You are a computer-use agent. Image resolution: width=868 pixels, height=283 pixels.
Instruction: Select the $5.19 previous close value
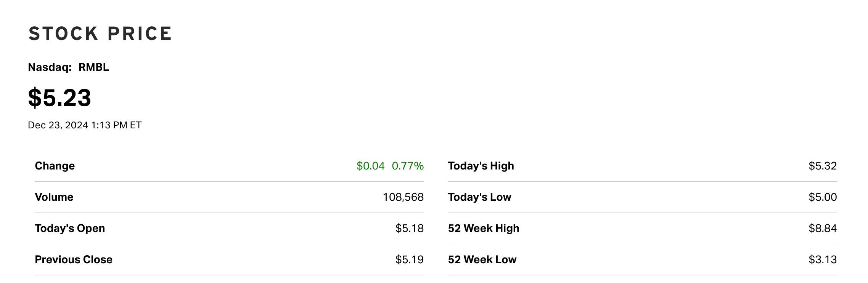point(409,260)
